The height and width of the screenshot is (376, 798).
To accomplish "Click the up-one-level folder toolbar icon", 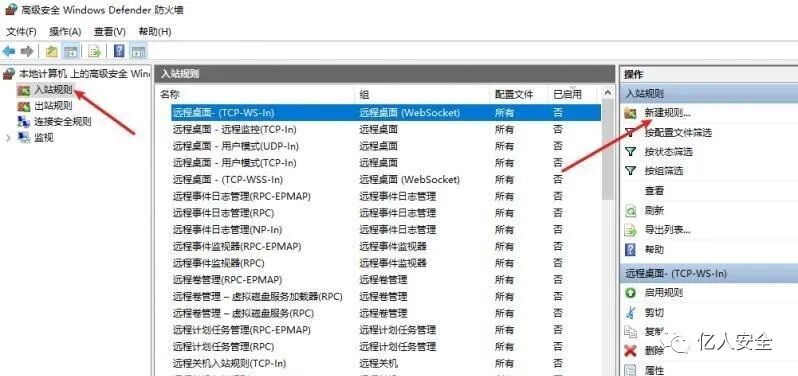I will pyautogui.click(x=51, y=51).
